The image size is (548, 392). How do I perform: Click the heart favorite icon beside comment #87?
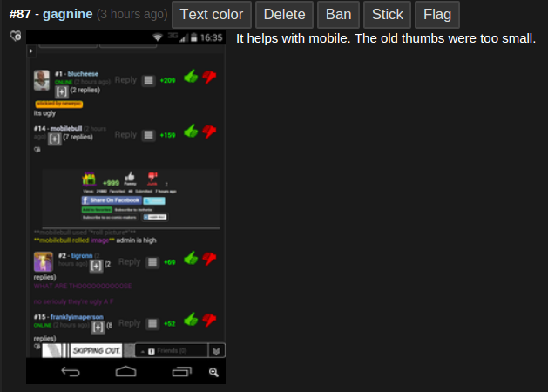(x=15, y=37)
